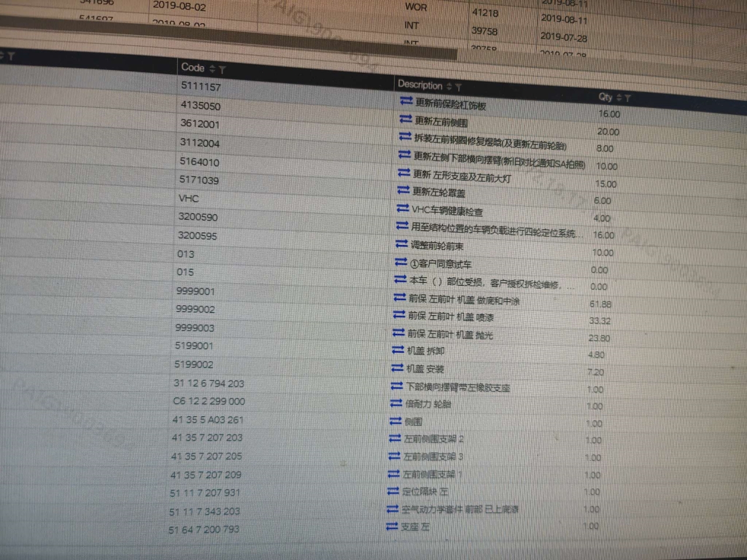Click description 前保 左前叶 机盖 喷漆
Screen dimensions: 747x560
(x=451, y=316)
